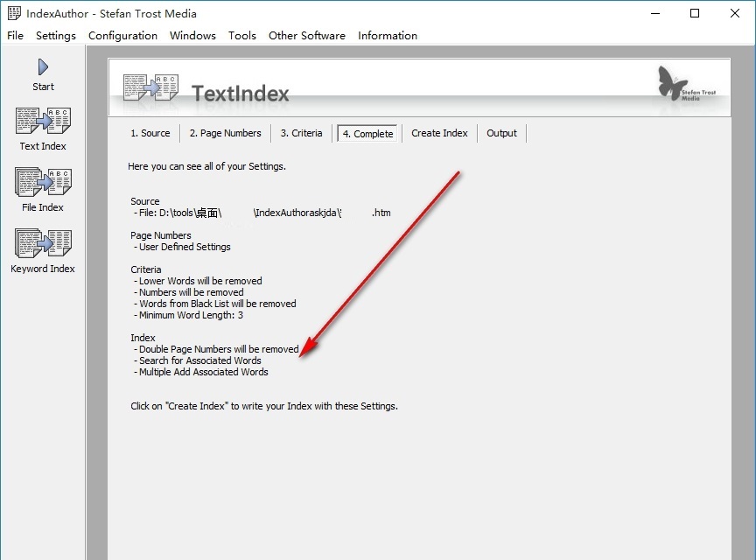The width and height of the screenshot is (756, 560).
Task: Open the Configuration menu
Action: tap(123, 36)
